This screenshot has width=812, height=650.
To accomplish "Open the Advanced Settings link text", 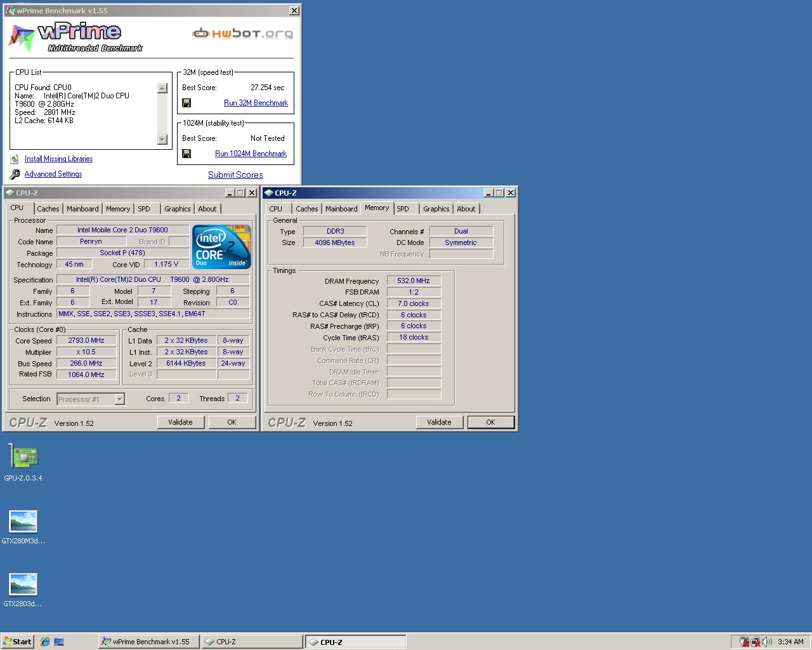I will 53,174.
